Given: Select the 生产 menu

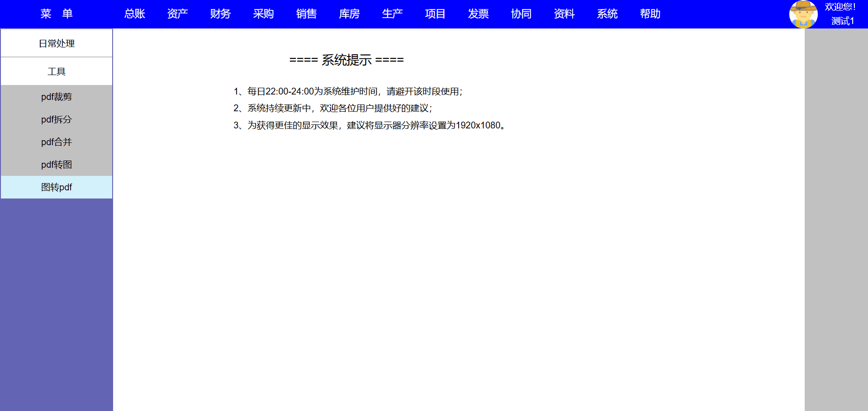Looking at the screenshot, I should [x=392, y=14].
